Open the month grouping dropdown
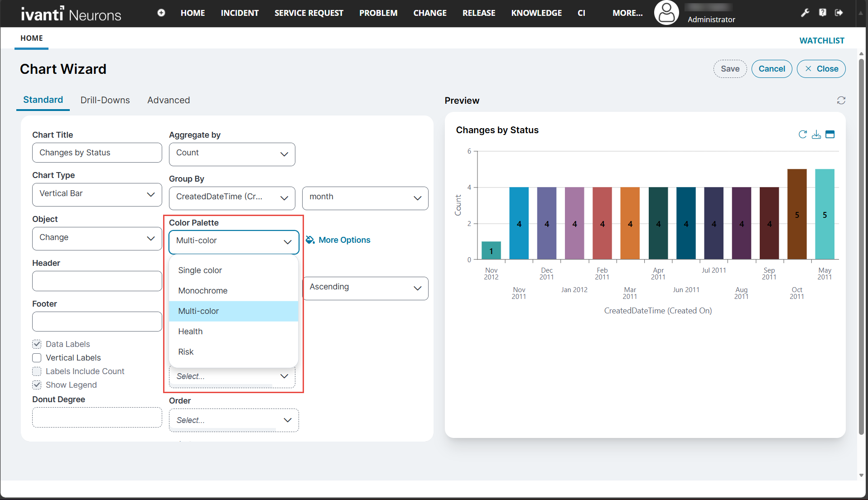The image size is (868, 500). pos(365,198)
